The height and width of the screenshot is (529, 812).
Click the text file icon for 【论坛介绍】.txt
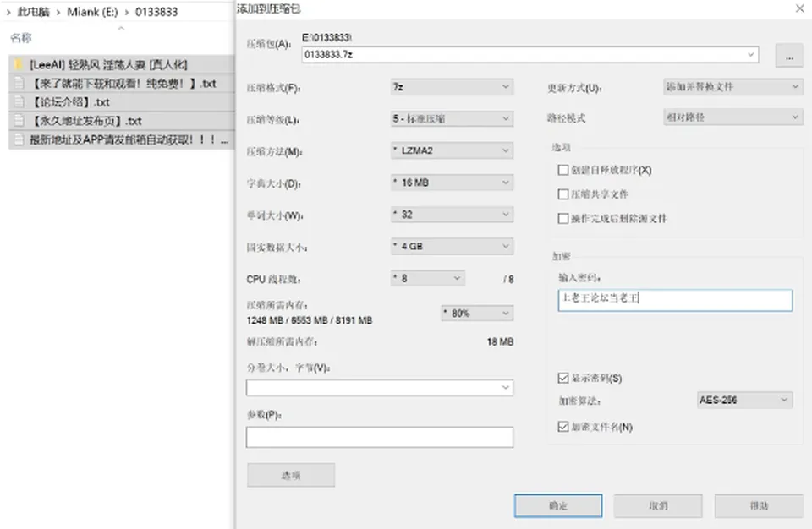coord(19,102)
